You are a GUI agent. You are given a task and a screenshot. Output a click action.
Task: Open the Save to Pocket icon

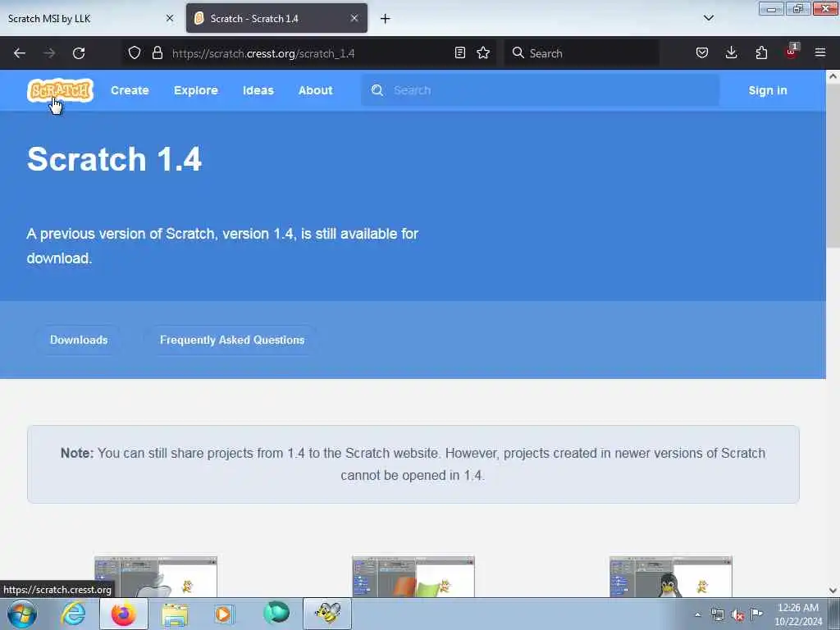(x=702, y=53)
